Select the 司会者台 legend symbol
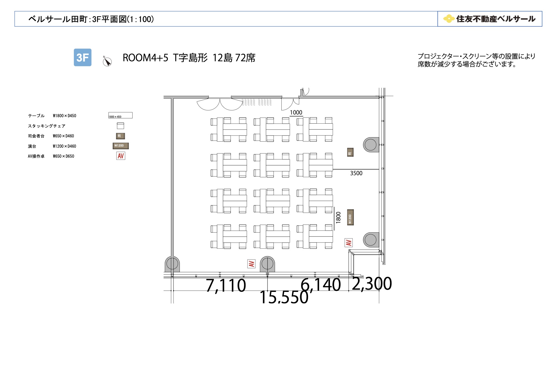Screen dimensions: 555x392 click(120, 136)
